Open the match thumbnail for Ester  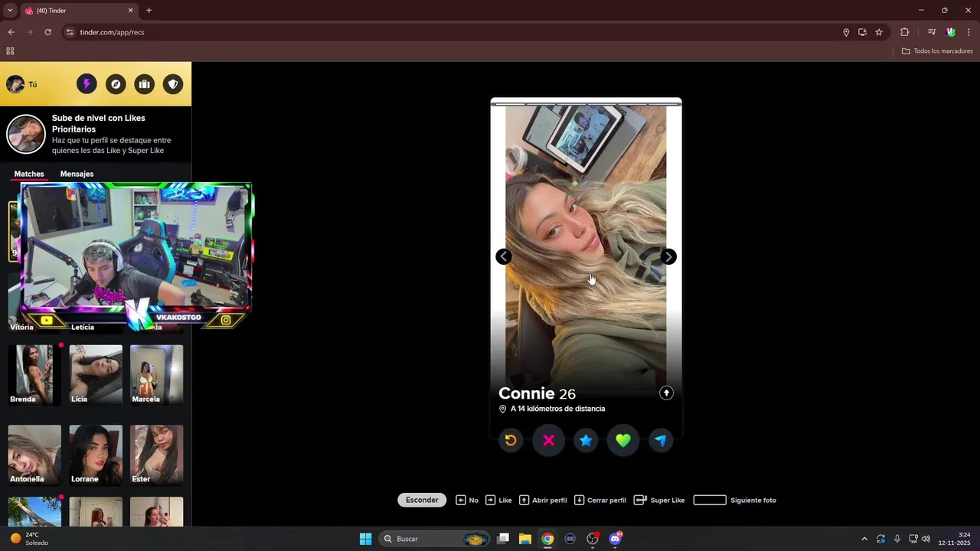point(156,455)
